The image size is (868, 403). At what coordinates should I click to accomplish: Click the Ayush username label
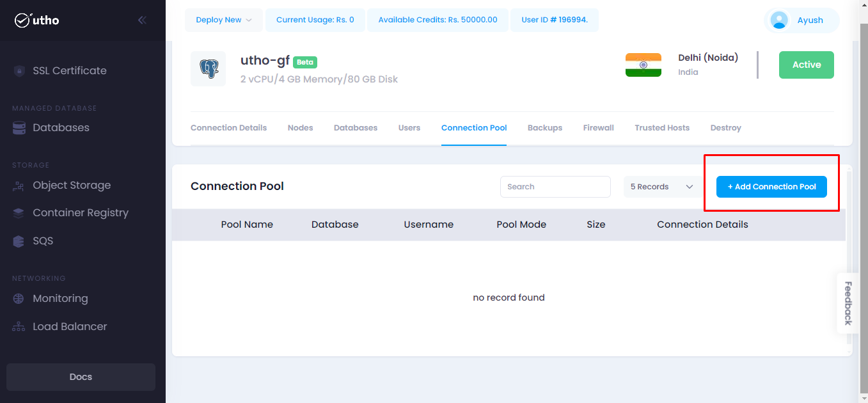pyautogui.click(x=810, y=20)
